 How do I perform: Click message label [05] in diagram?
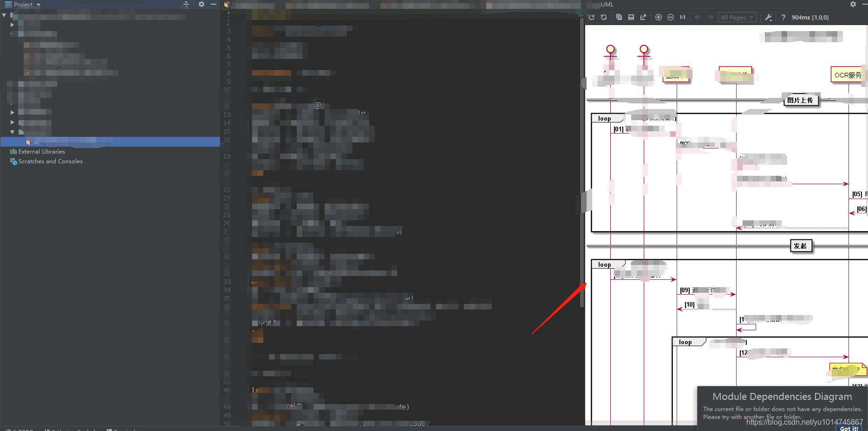pyautogui.click(x=857, y=194)
